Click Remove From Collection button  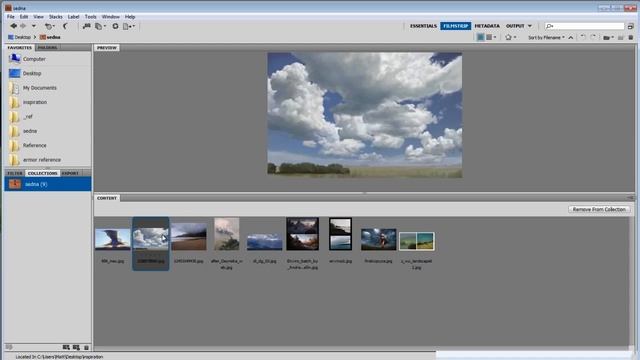pyautogui.click(x=599, y=209)
